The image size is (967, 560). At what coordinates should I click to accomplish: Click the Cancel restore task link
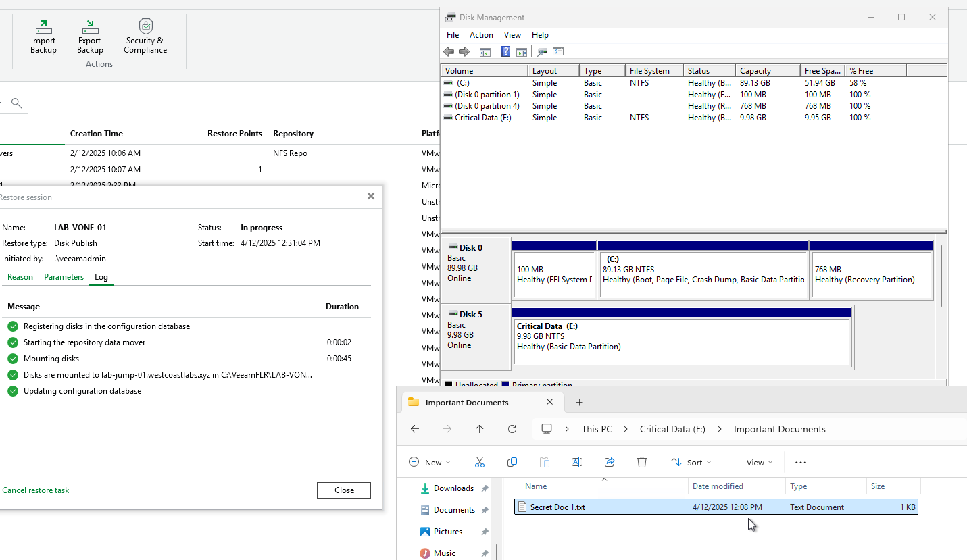coord(36,490)
